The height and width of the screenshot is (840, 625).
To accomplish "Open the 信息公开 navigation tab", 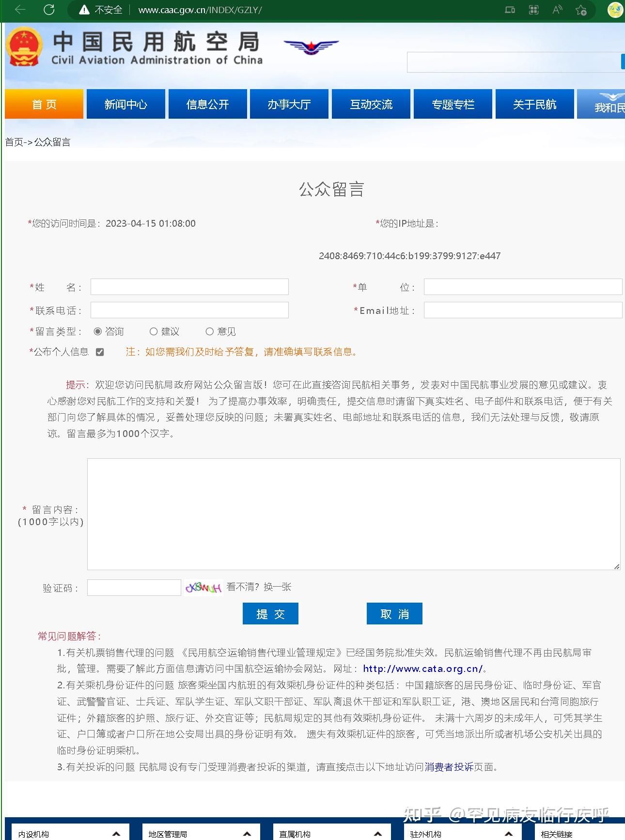I will (x=208, y=104).
